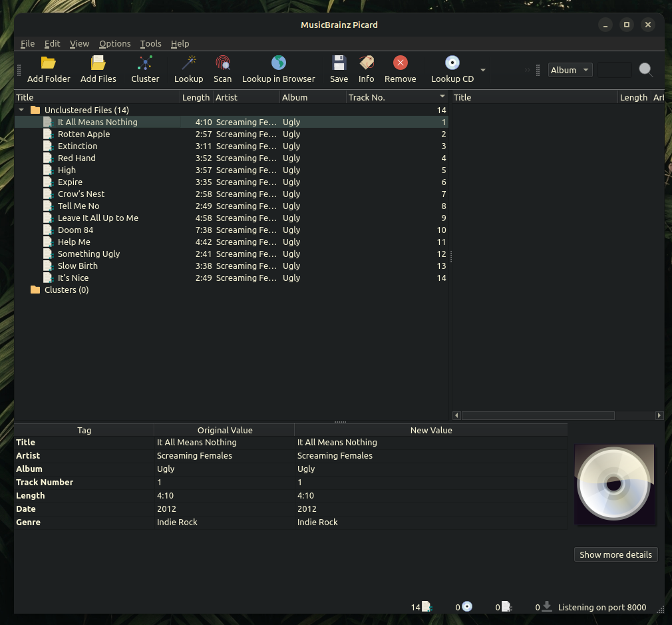
Task: Sort by the Artist column header in the left pane
Action: pyautogui.click(x=246, y=97)
